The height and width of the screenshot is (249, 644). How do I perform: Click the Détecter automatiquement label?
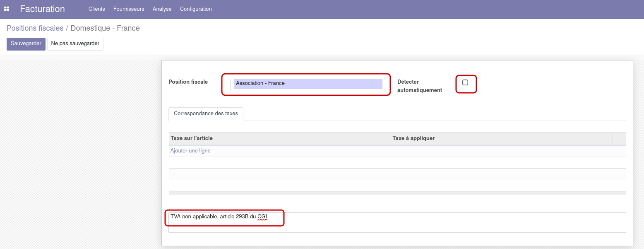tap(419, 86)
